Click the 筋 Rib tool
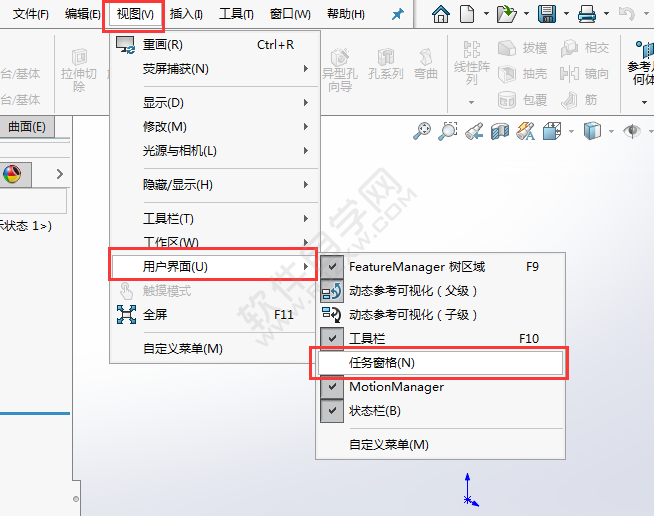This screenshot has width=654, height=516. pyautogui.click(x=579, y=100)
